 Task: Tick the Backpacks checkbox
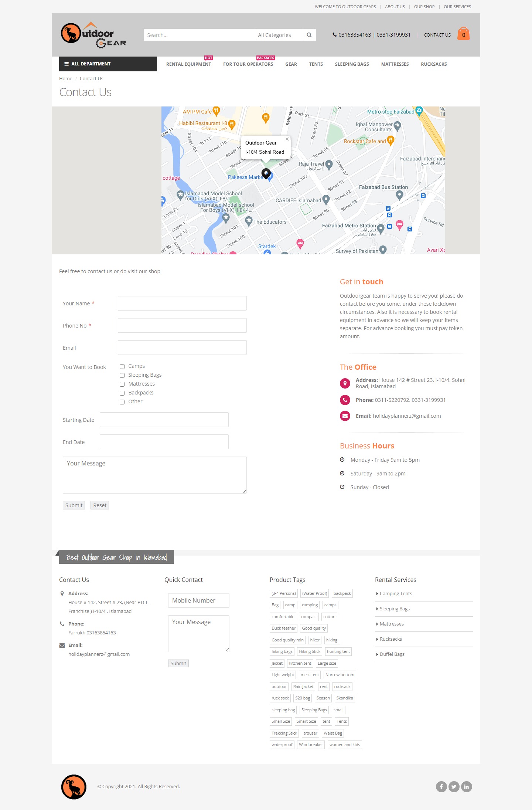point(122,393)
